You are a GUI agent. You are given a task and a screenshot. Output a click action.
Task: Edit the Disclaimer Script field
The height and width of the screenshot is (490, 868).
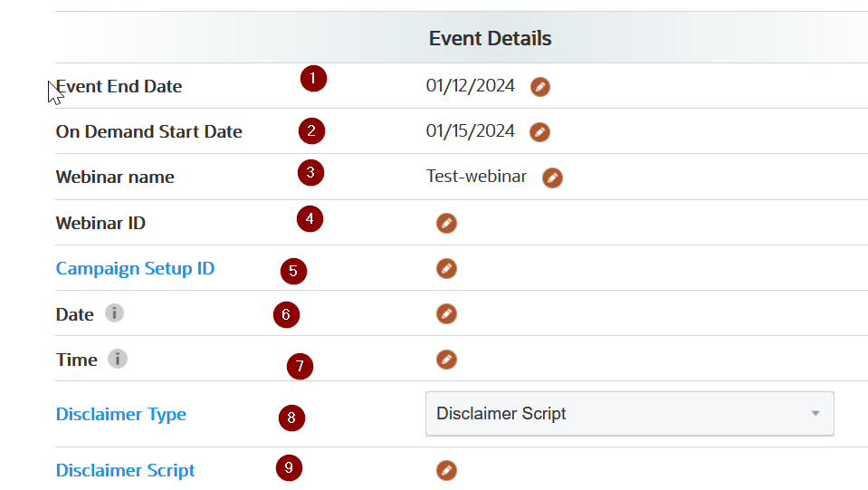point(446,470)
